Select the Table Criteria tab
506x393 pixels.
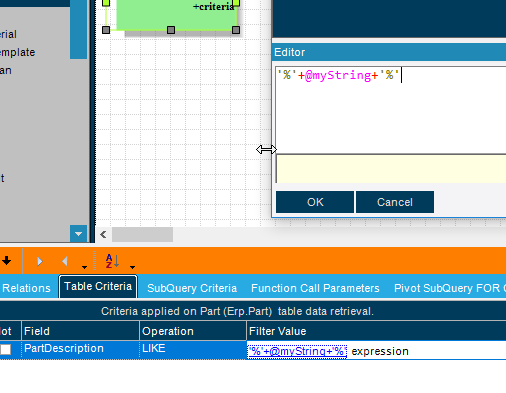pos(98,286)
